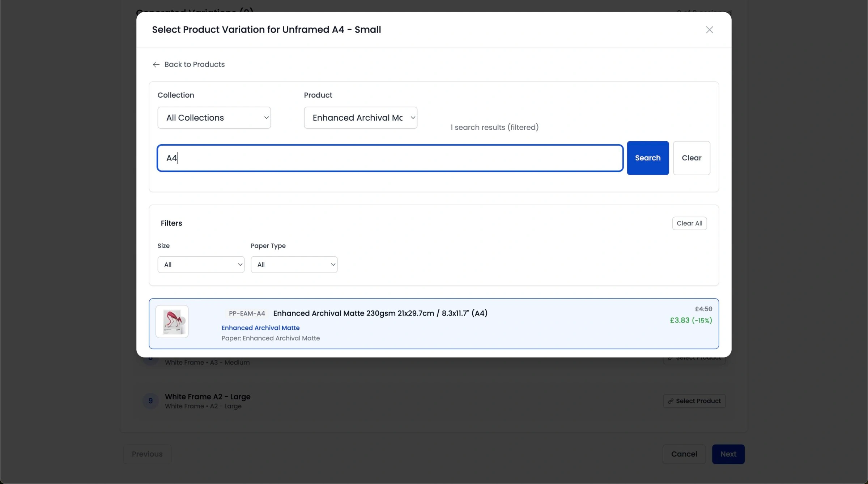Clear the search text
The height and width of the screenshot is (484, 868).
pyautogui.click(x=691, y=158)
